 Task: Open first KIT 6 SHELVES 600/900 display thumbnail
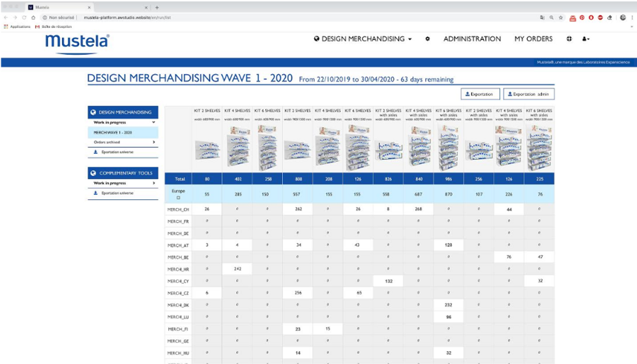point(267,148)
